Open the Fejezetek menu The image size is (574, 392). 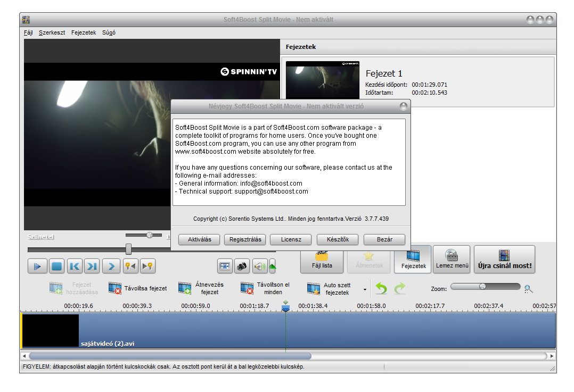pyautogui.click(x=84, y=32)
